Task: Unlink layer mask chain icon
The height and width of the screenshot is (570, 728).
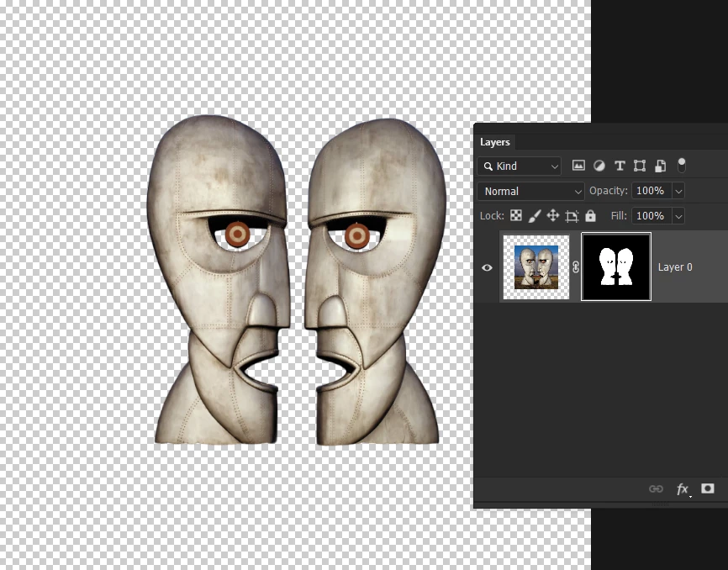Action: coord(576,267)
